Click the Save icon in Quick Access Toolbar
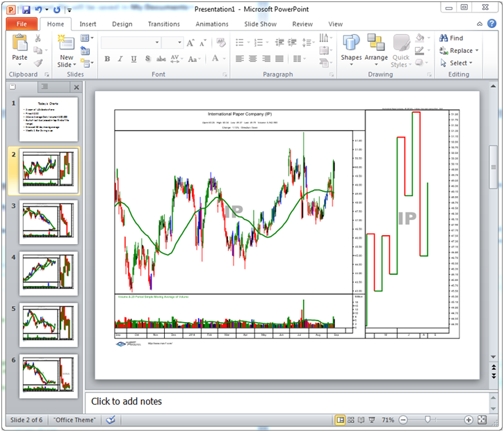Screen dimensions: 504x432 click(x=26, y=10)
